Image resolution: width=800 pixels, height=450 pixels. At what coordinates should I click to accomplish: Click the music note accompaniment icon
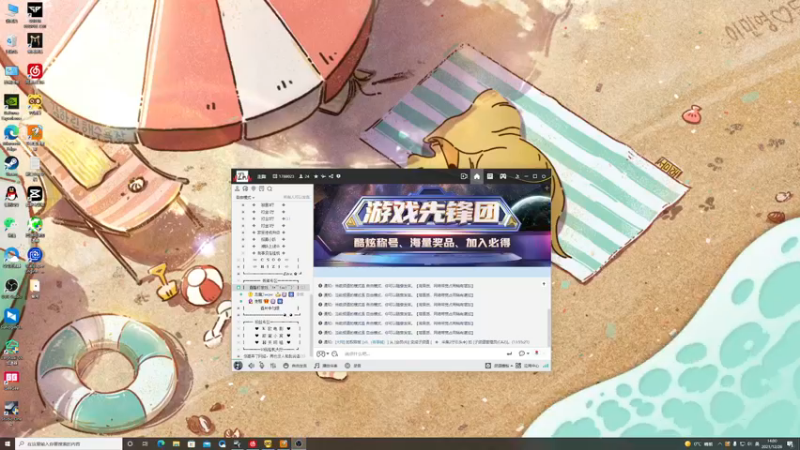(x=317, y=366)
